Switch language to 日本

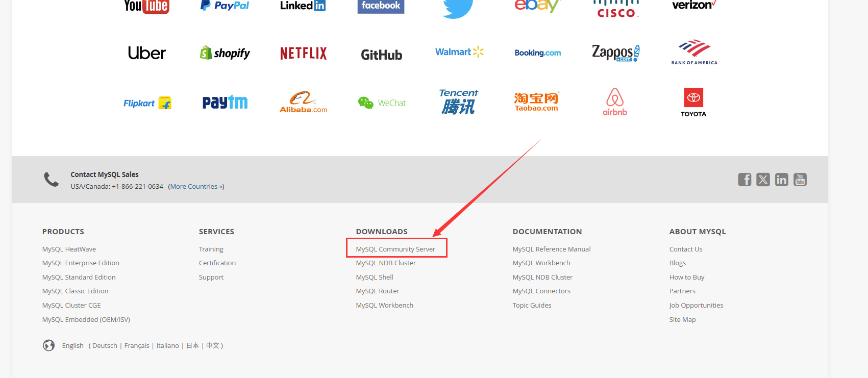tap(192, 346)
